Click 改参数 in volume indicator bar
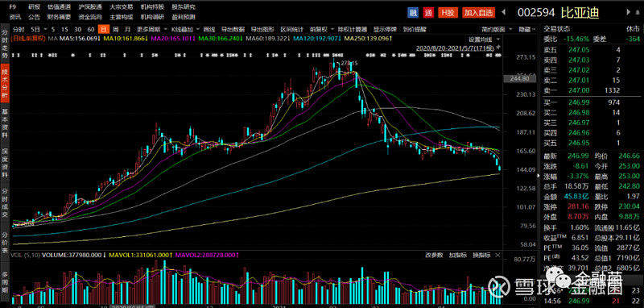The width and height of the screenshot is (644, 308). pos(434,255)
